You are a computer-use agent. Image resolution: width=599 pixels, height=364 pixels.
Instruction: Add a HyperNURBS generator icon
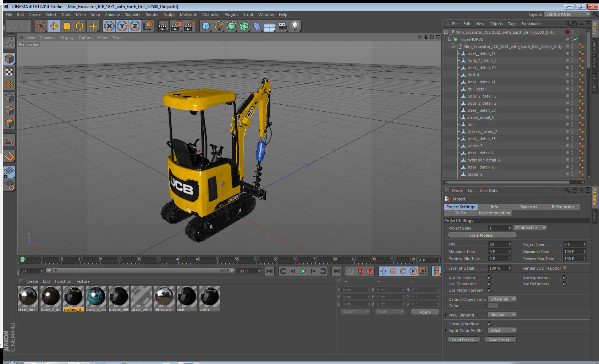tap(231, 26)
